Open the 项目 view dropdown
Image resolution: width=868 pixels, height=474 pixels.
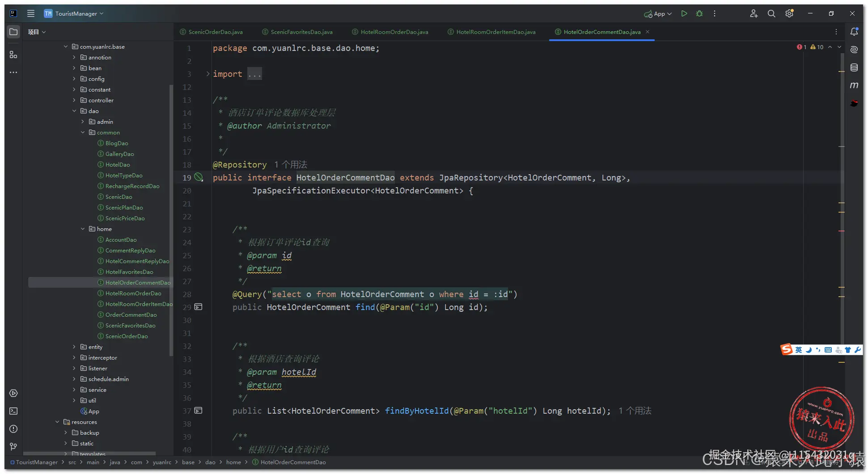click(37, 32)
